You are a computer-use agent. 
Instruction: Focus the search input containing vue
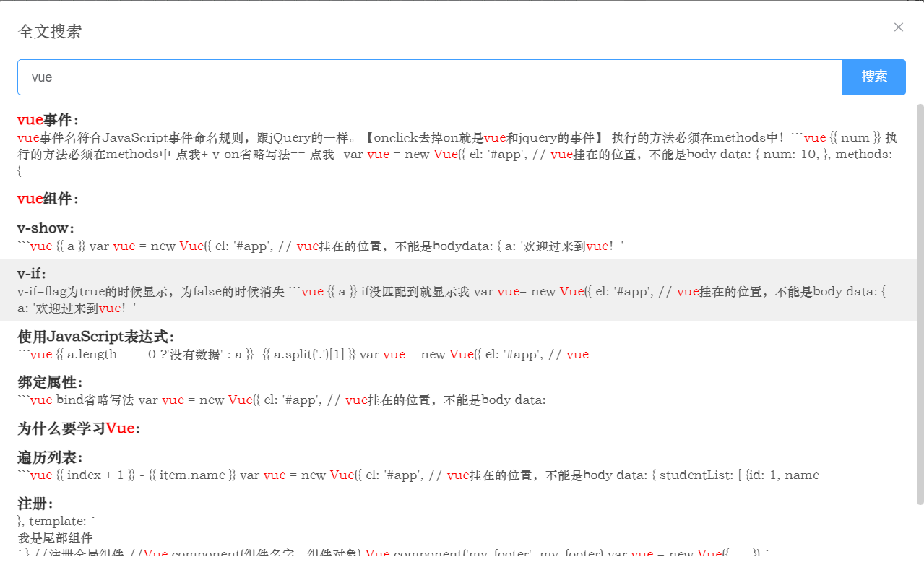click(430, 77)
